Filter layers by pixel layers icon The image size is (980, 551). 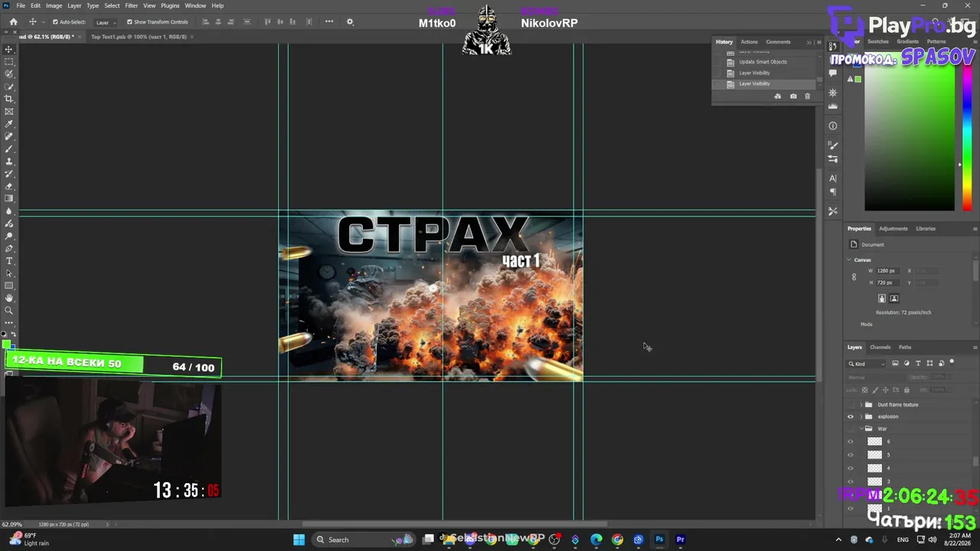[895, 364]
